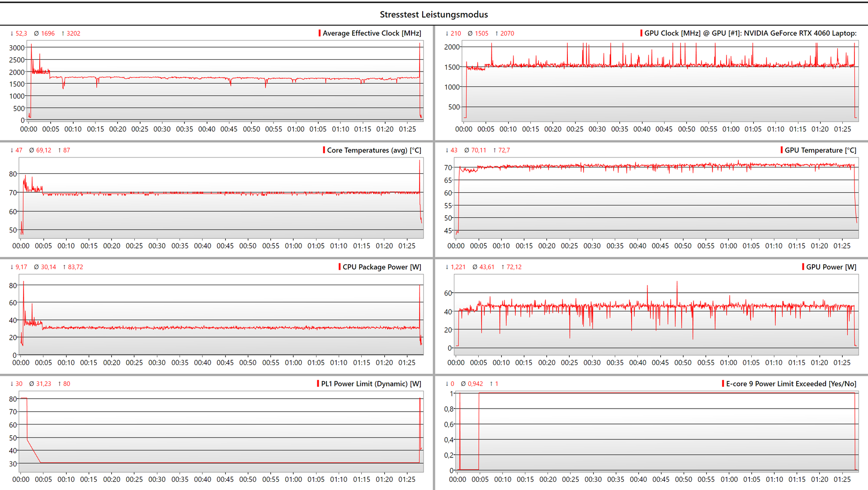This screenshot has height=490, width=868.
Task: Click the Average Effective Clock minimum value 52,3
Action: [x=21, y=33]
